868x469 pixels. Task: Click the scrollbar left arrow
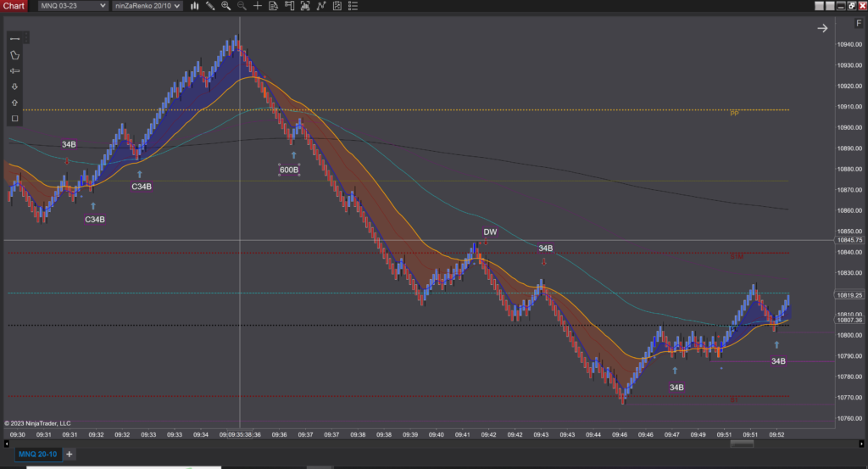point(6,444)
